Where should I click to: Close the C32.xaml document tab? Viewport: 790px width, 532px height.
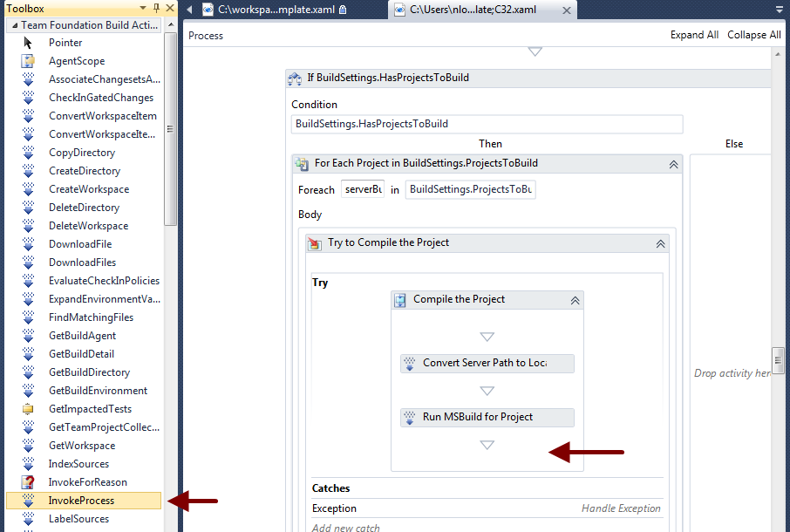(x=567, y=10)
